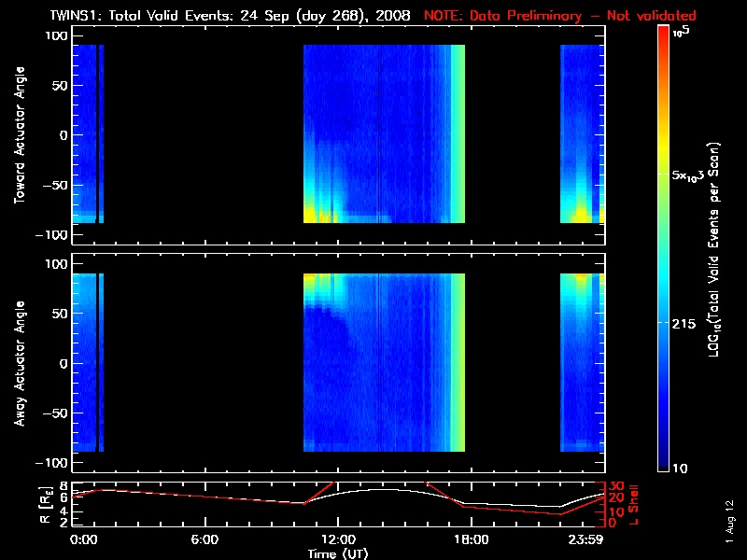
Task: Click the colorbar's 215 tick label
Action: (688, 323)
